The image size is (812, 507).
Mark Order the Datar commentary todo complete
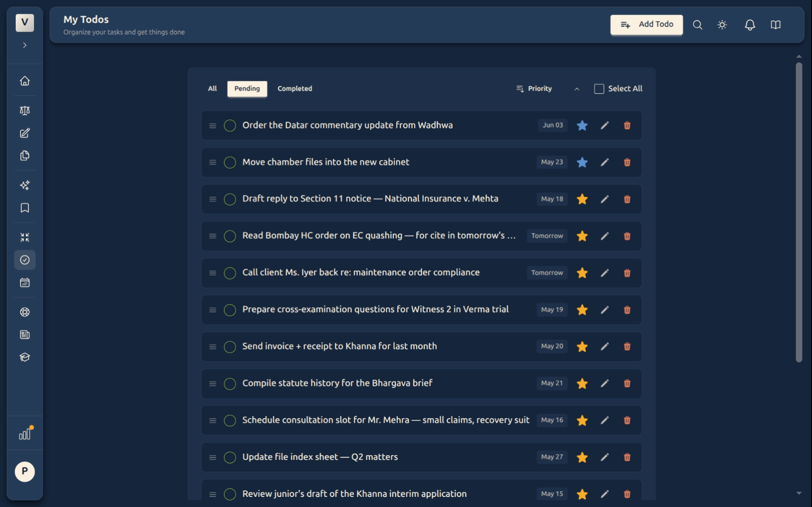click(230, 125)
